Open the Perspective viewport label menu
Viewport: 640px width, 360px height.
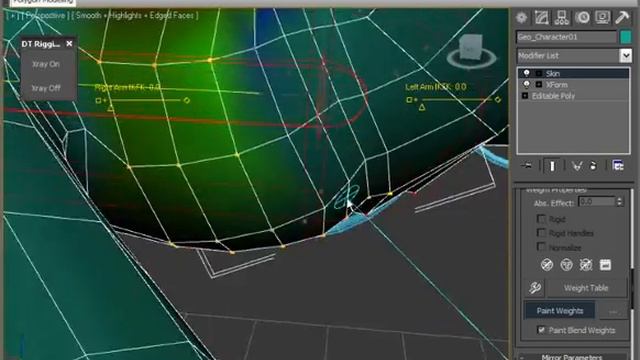pos(45,16)
